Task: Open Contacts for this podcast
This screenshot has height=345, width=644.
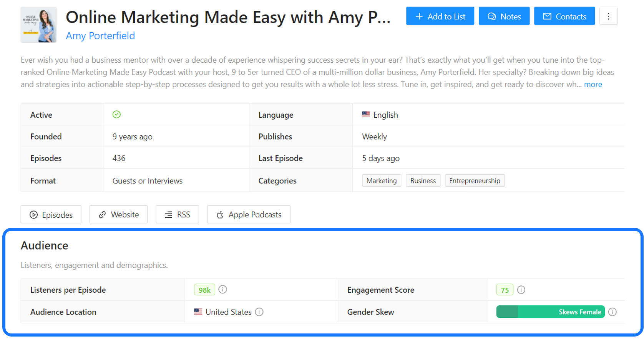Action: [564, 16]
